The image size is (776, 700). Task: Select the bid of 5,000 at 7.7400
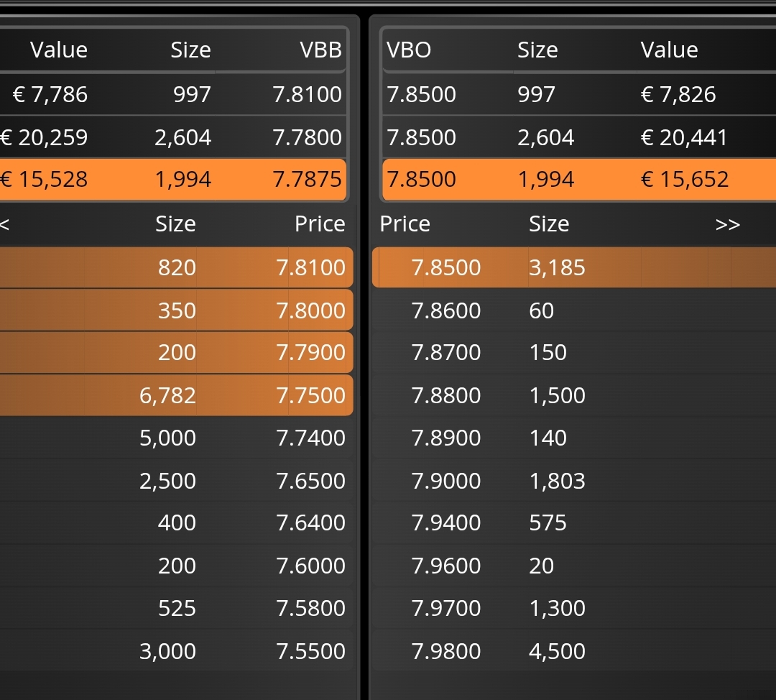(176, 438)
